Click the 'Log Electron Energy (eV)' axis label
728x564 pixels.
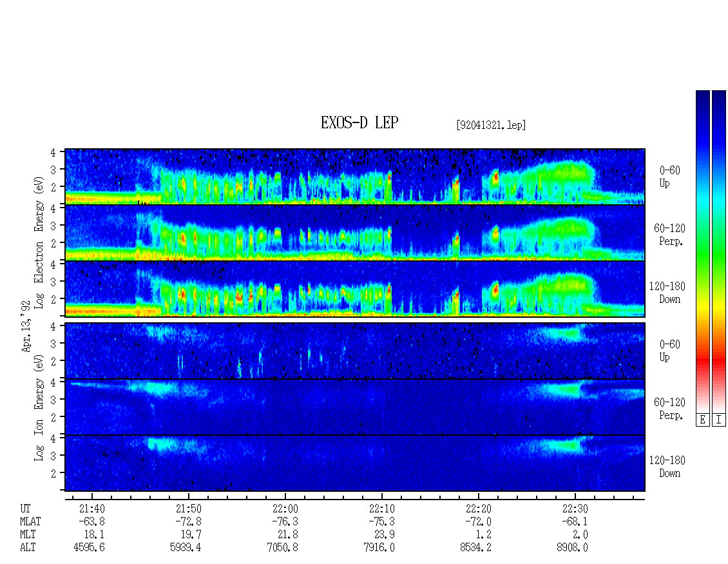tap(39, 242)
